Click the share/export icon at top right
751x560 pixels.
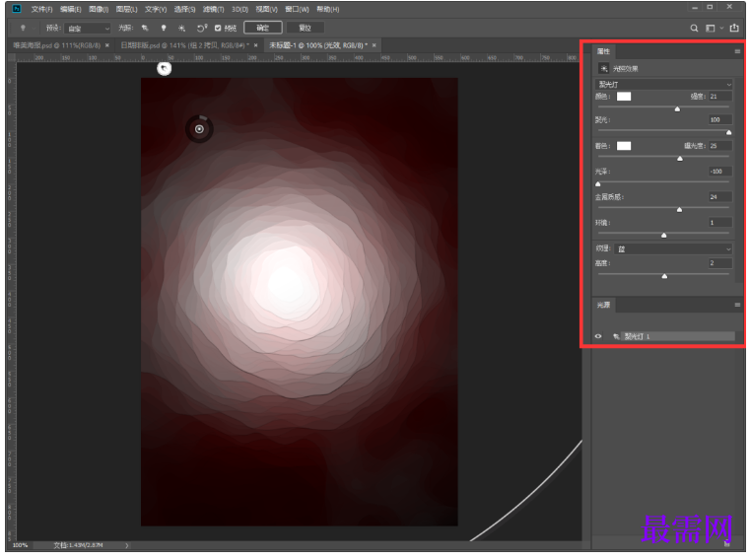734,29
